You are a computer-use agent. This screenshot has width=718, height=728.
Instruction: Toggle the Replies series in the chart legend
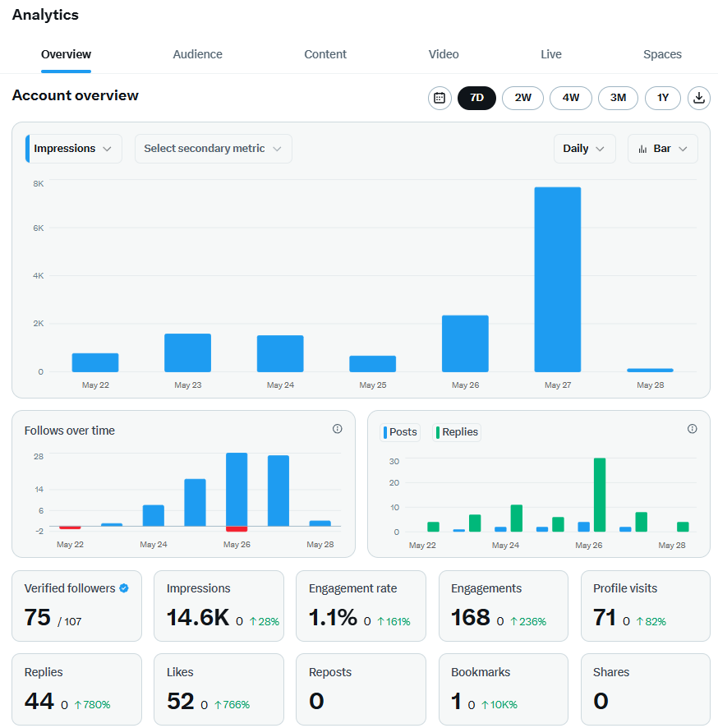pos(457,432)
